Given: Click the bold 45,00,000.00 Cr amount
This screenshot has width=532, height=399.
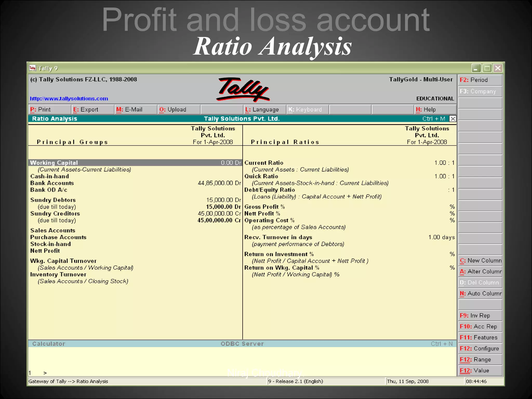Looking at the screenshot, I should pos(219,220).
